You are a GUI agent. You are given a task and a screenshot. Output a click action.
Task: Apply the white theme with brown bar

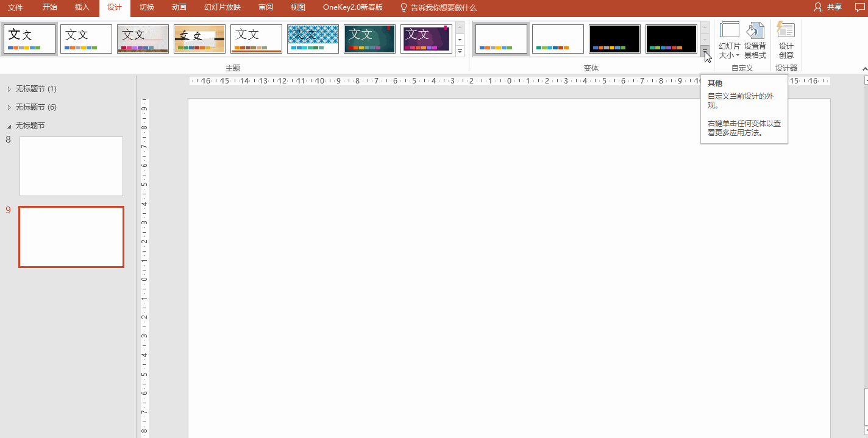pos(256,39)
